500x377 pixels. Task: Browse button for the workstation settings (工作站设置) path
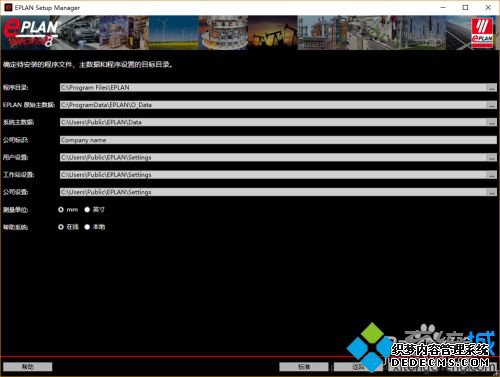pos(492,175)
